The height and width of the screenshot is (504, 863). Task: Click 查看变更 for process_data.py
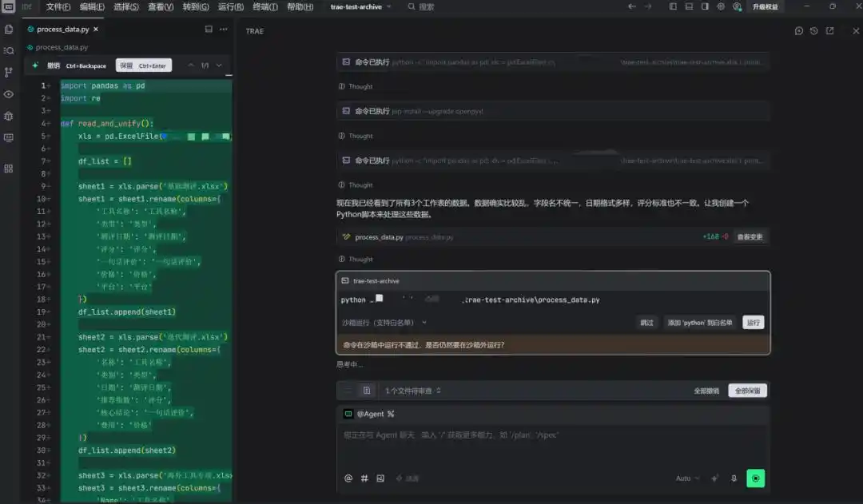(750, 236)
